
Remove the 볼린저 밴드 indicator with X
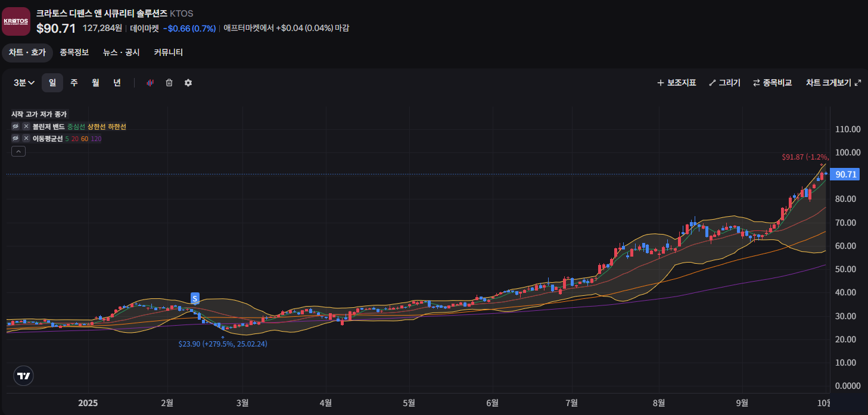[x=26, y=126]
